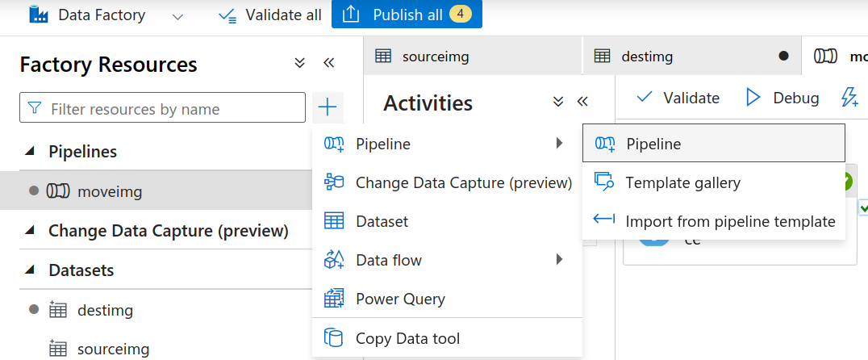Viewport: 868px width, 360px height.
Task: Choose Power Query from the add menu
Action: click(x=447, y=299)
